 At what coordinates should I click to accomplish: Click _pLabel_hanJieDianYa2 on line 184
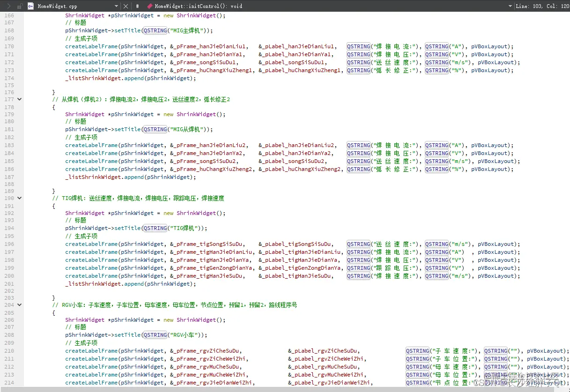point(297,153)
